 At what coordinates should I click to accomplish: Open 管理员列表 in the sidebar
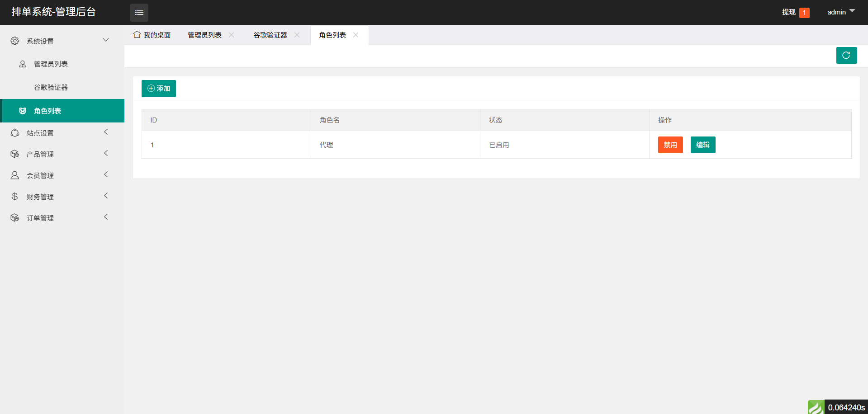coord(51,64)
